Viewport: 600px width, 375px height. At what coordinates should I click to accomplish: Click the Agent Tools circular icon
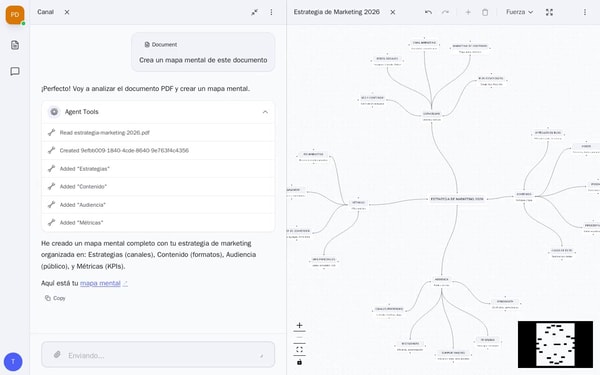[x=54, y=112]
